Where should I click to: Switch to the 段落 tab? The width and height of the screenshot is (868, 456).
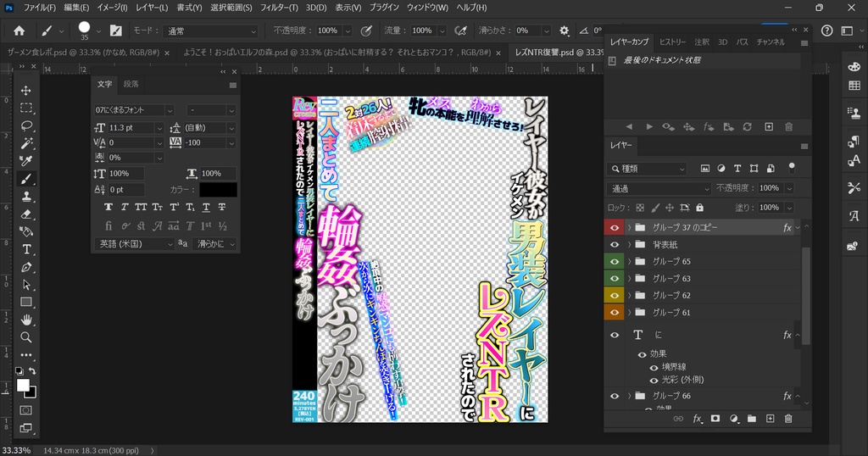[x=131, y=84]
